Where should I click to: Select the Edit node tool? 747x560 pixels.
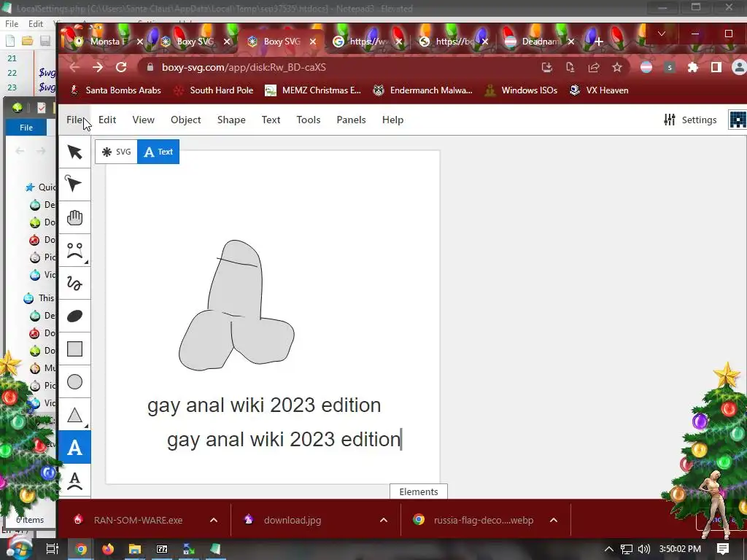tap(75, 184)
